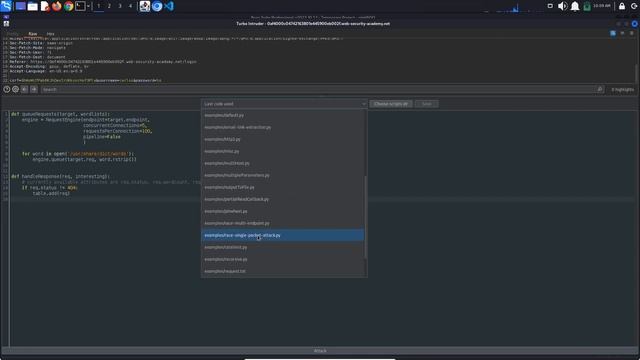Select examples/race-single-packet-attack.py script
This screenshot has height=360, width=640.
point(283,235)
